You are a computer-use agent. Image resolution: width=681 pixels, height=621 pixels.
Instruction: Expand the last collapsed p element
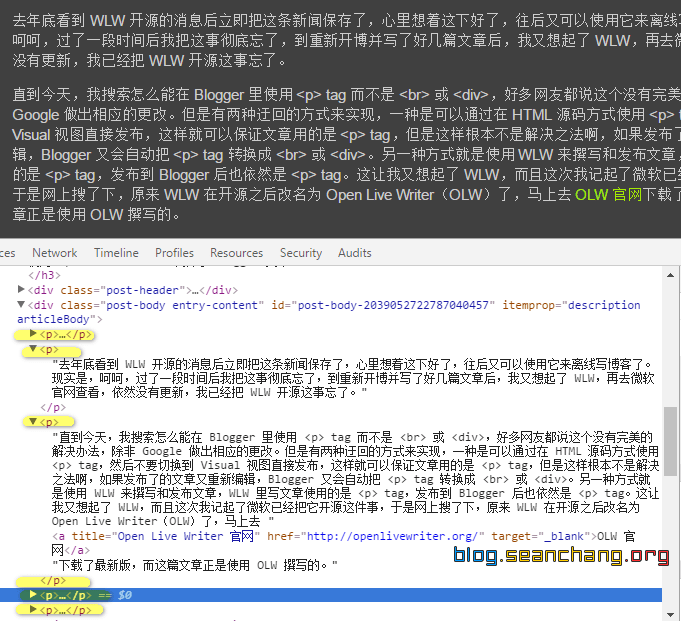point(33,610)
